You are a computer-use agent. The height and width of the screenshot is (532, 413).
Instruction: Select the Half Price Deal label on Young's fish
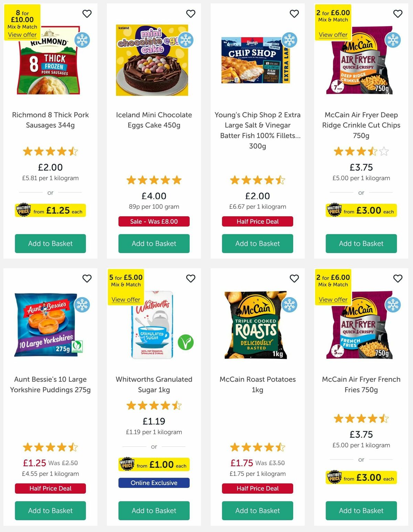[257, 221]
